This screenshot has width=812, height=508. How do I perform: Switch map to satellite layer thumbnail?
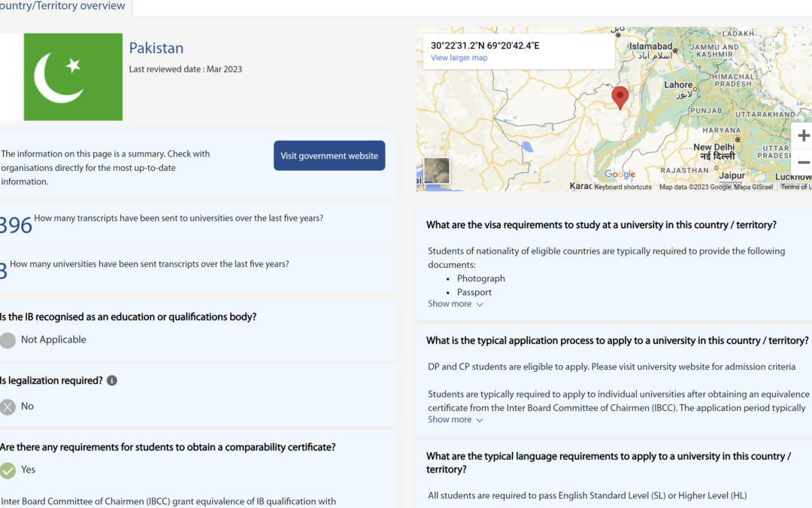437,171
